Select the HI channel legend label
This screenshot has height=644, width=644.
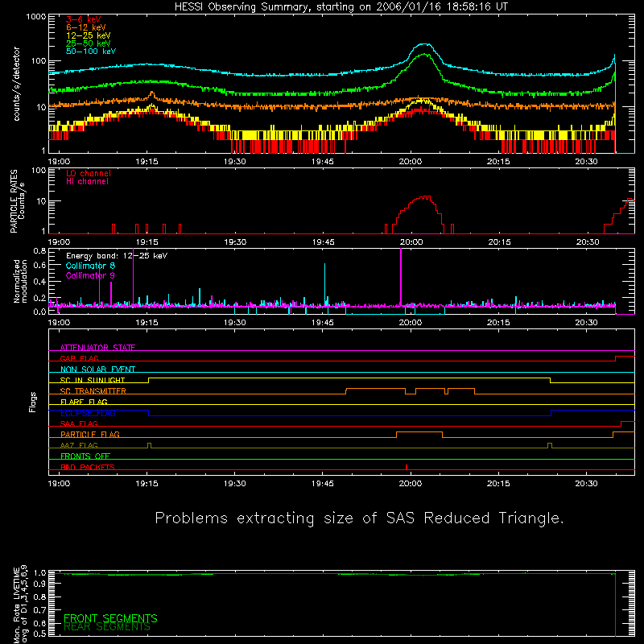click(x=87, y=181)
